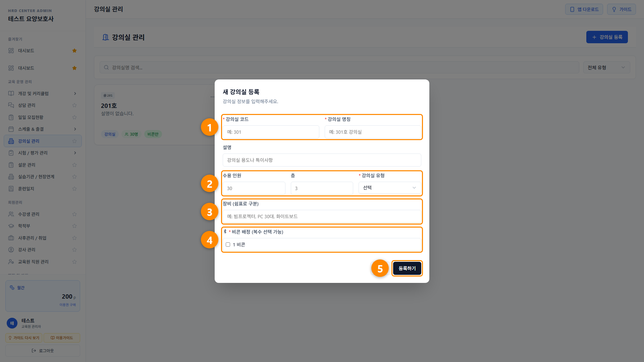Open the 전체 유형 filter dropdown
This screenshot has height=362, width=644.
tap(606, 67)
